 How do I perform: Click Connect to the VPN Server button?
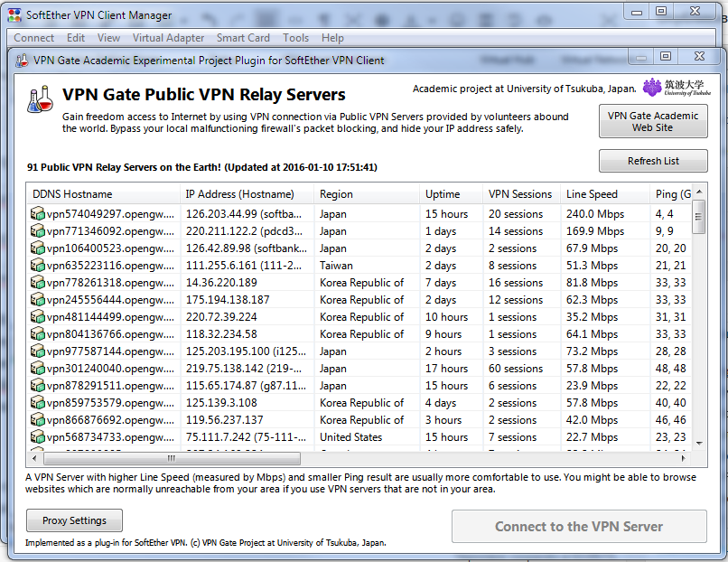pyautogui.click(x=579, y=526)
